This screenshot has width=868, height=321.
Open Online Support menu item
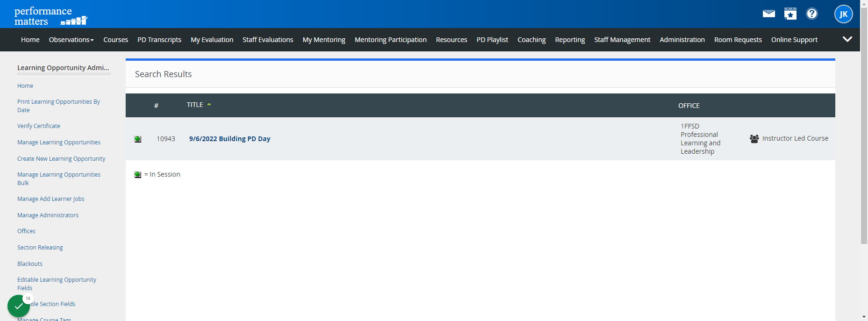coord(794,40)
